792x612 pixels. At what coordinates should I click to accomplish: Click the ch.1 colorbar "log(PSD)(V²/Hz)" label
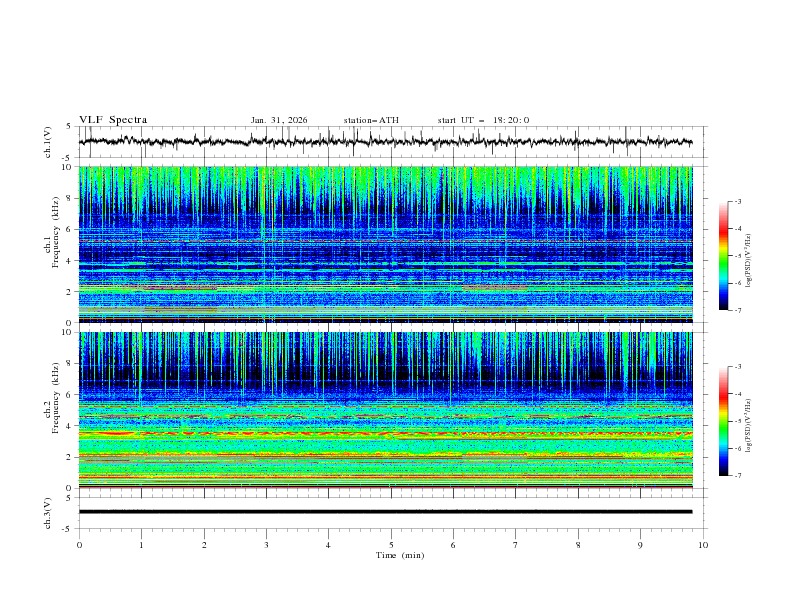[x=748, y=261]
